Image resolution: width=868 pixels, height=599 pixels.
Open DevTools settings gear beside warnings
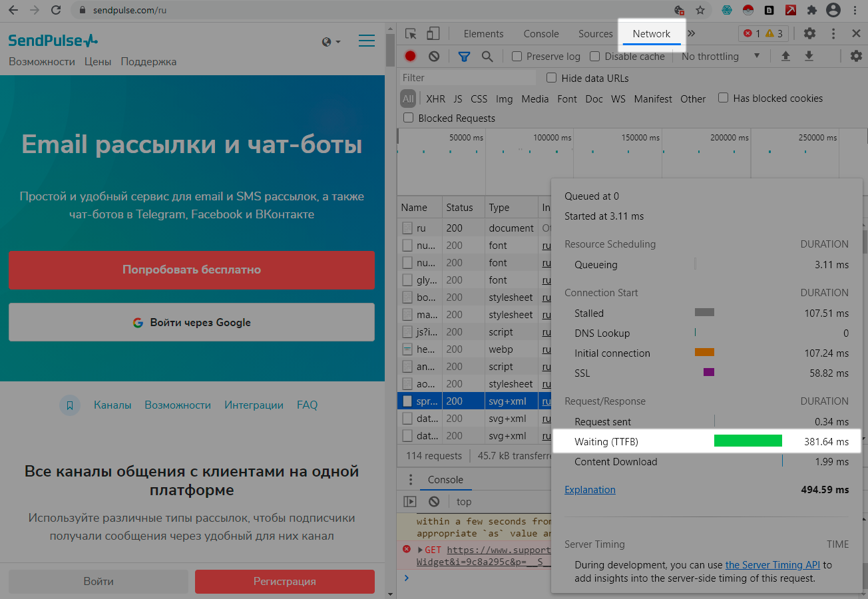tap(809, 33)
